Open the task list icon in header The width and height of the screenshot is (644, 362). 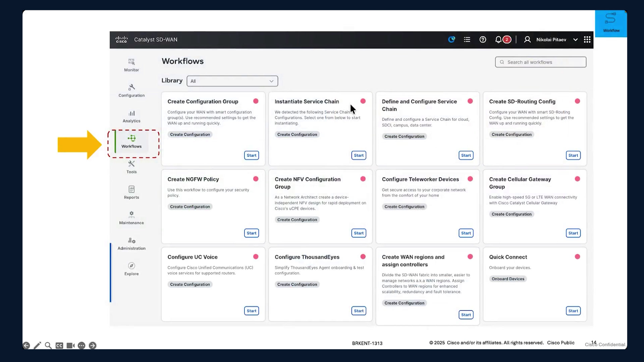(x=467, y=40)
